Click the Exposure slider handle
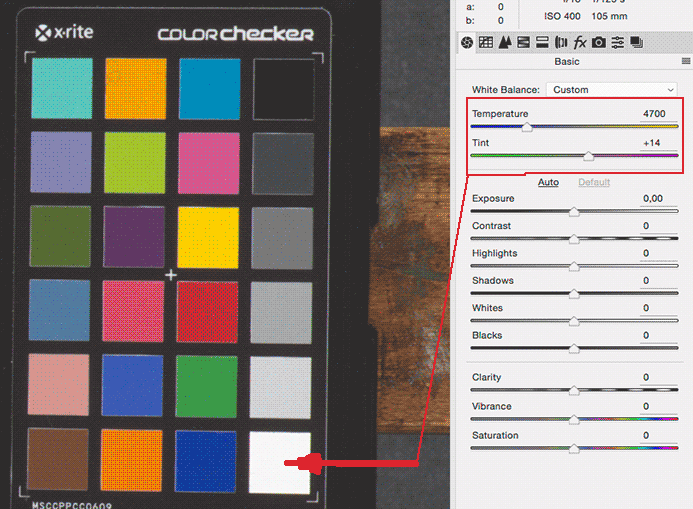The height and width of the screenshot is (509, 693). 574,212
